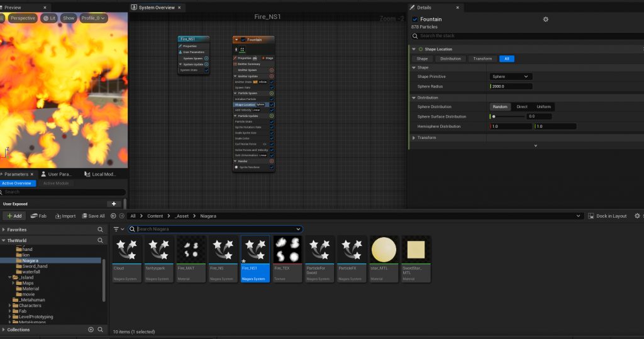Switch to the System Overview tab
The width and height of the screenshot is (644, 339).
[x=157, y=8]
